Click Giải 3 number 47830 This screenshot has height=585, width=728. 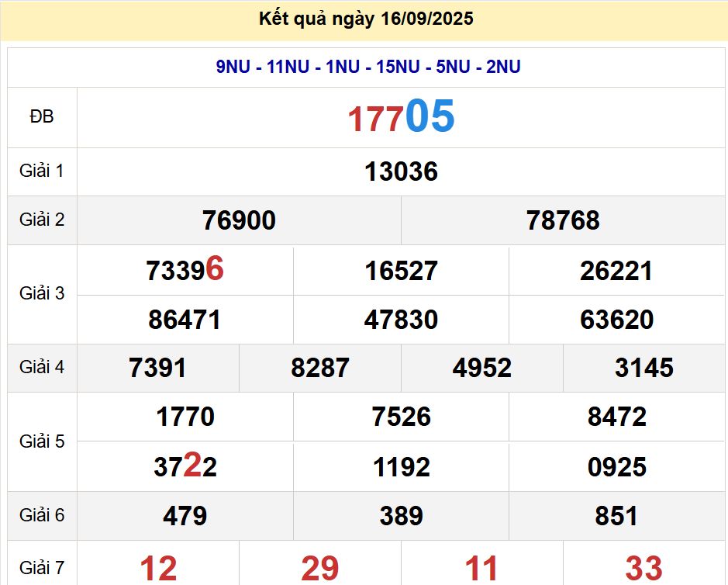click(x=401, y=320)
